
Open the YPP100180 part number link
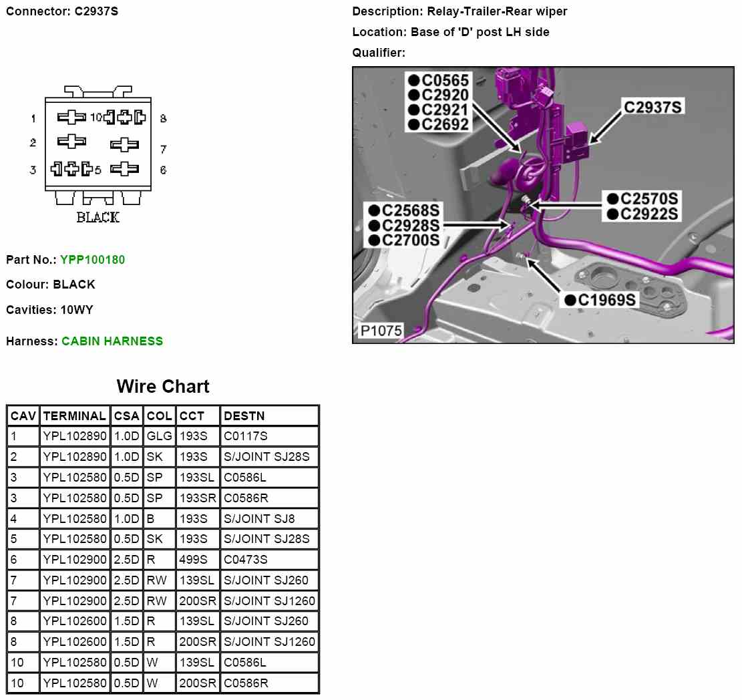(92, 260)
